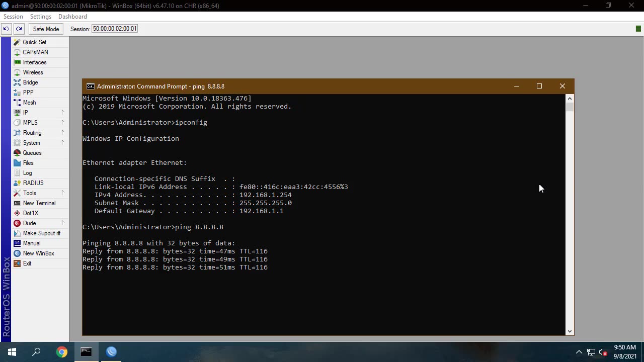Click the Routing menu icon
644x362 pixels.
click(x=17, y=133)
